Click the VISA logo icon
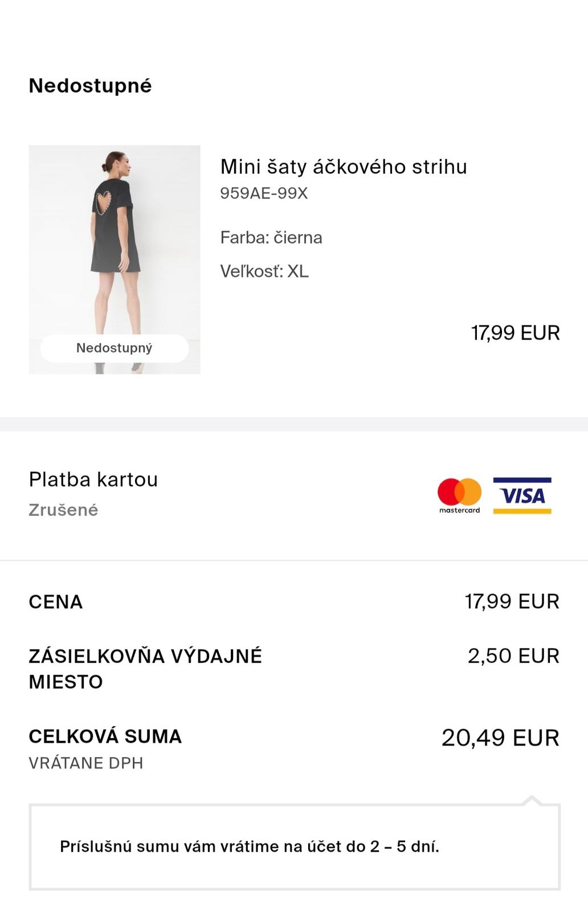The image size is (588, 912). point(522,495)
